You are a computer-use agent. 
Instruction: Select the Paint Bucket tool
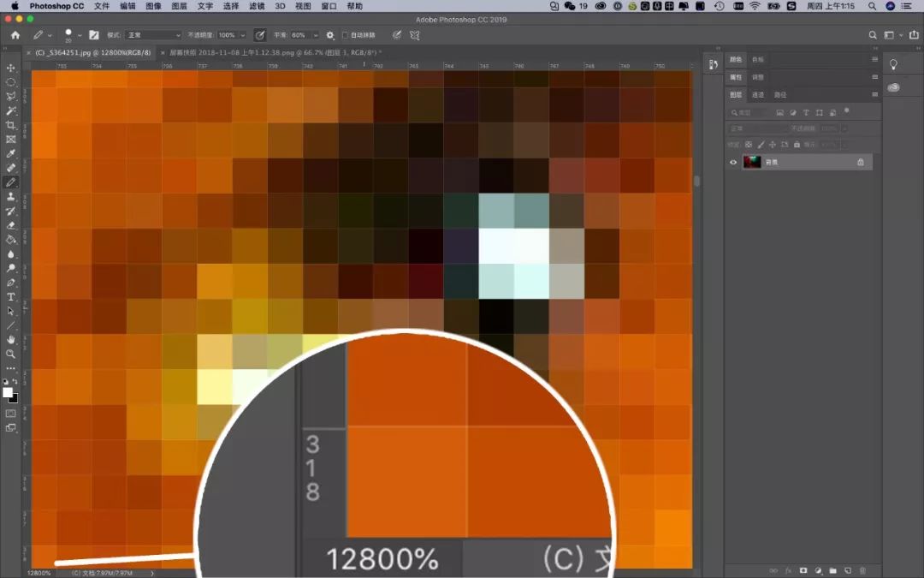click(10, 240)
